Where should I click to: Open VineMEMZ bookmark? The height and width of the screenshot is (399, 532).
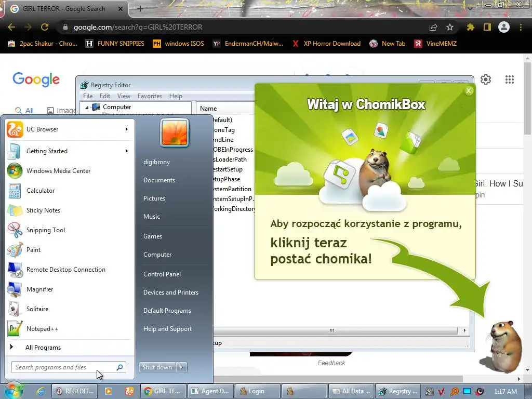(436, 44)
